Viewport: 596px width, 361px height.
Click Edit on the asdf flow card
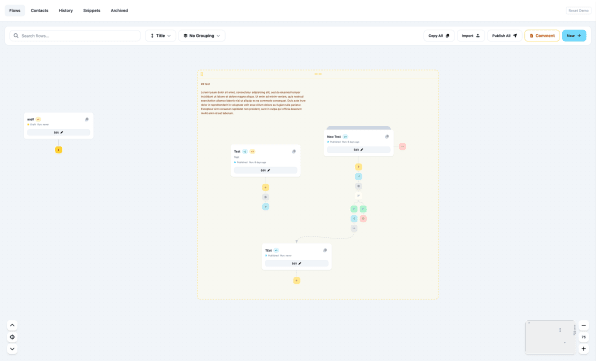[x=59, y=133]
